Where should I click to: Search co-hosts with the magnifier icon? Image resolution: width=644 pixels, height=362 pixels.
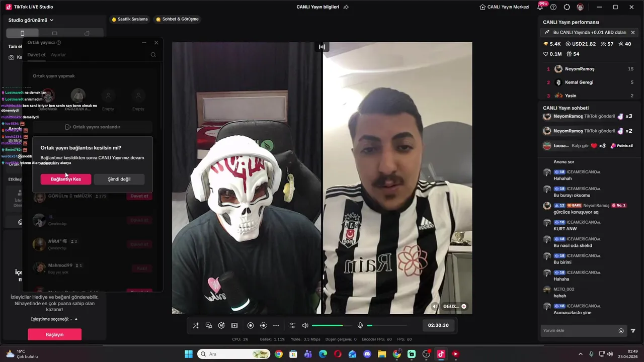(153, 55)
